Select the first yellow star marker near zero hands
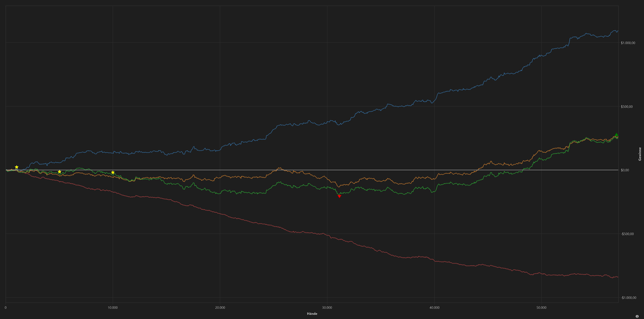The image size is (644, 319). 17,167
